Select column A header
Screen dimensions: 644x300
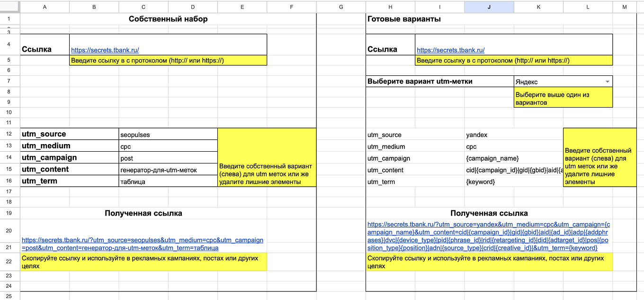[45, 7]
